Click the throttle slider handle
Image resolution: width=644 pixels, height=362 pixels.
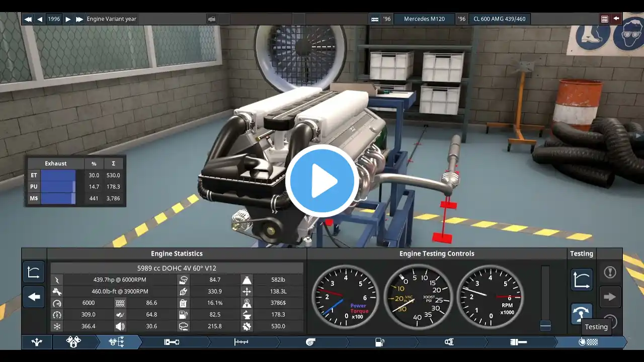545,326
